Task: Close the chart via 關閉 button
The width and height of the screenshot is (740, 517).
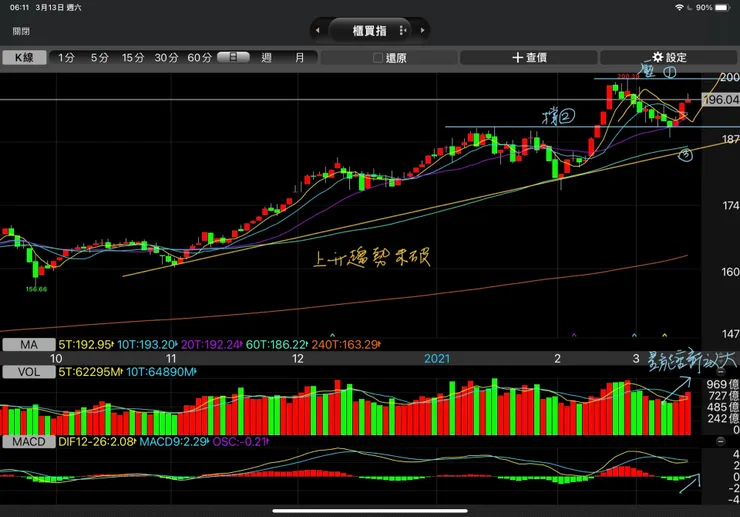Action: 21,31
